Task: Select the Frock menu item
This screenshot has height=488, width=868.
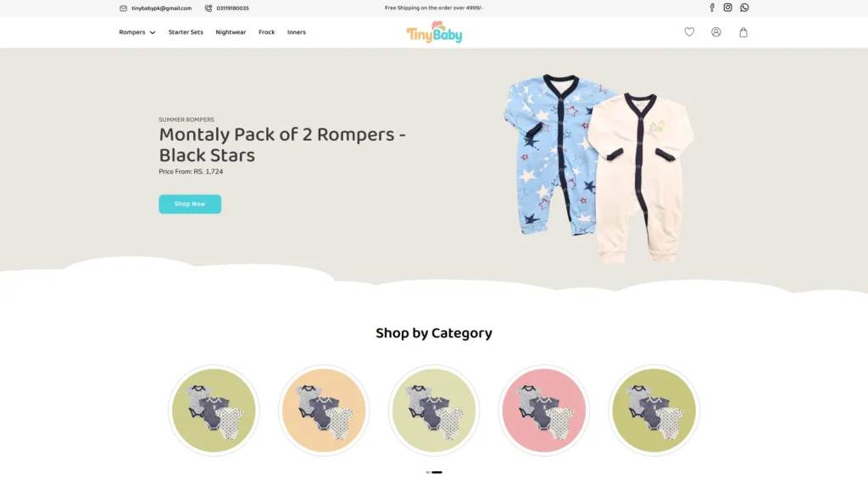Action: click(x=267, y=32)
